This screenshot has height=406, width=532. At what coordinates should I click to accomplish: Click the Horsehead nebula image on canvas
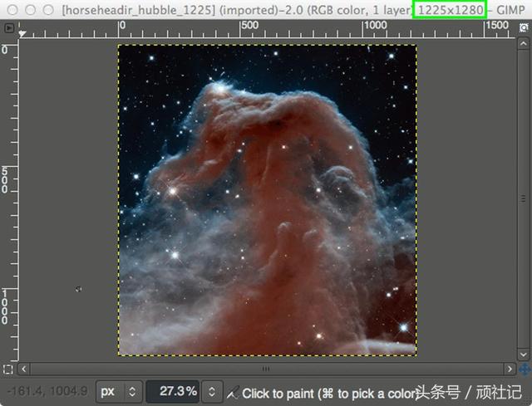268,200
